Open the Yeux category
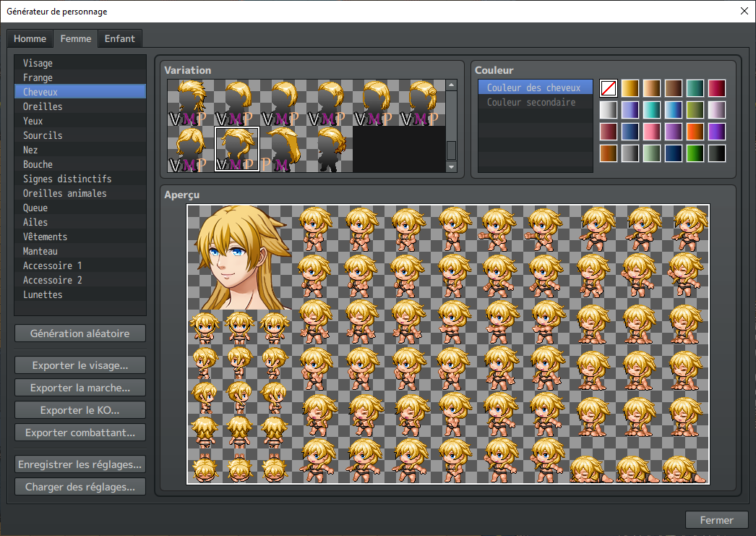 (80, 121)
